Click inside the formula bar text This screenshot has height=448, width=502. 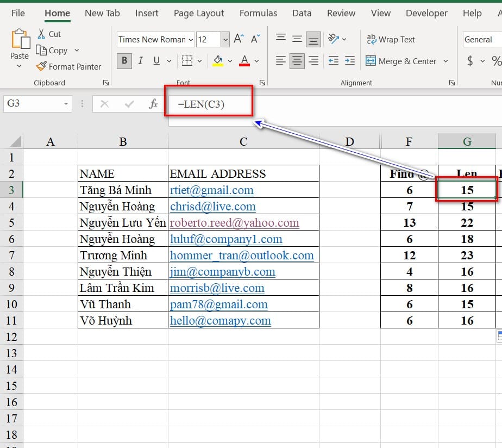(x=201, y=104)
